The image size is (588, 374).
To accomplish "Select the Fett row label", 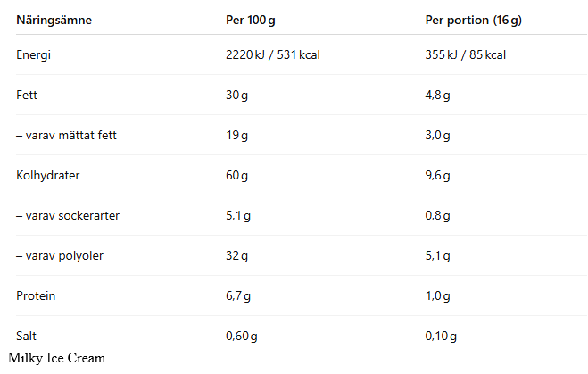I will pos(27,95).
